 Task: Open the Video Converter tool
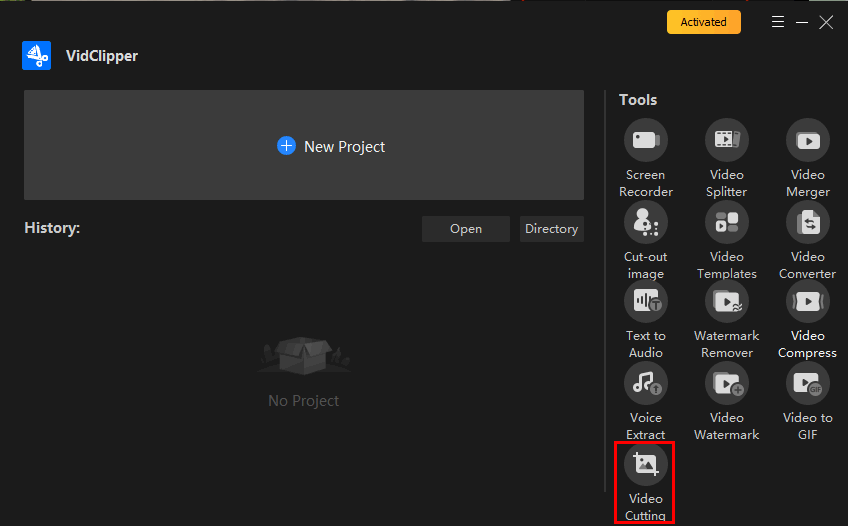pos(807,222)
